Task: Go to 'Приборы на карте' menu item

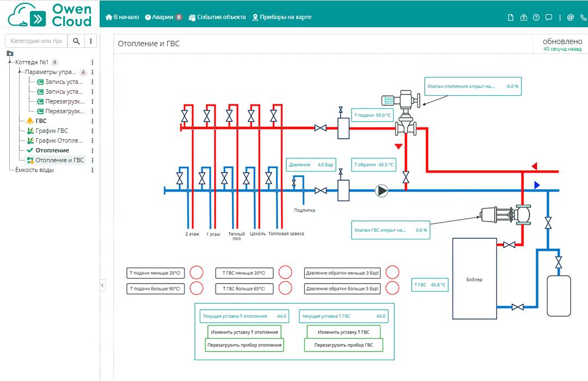Action: 281,17
